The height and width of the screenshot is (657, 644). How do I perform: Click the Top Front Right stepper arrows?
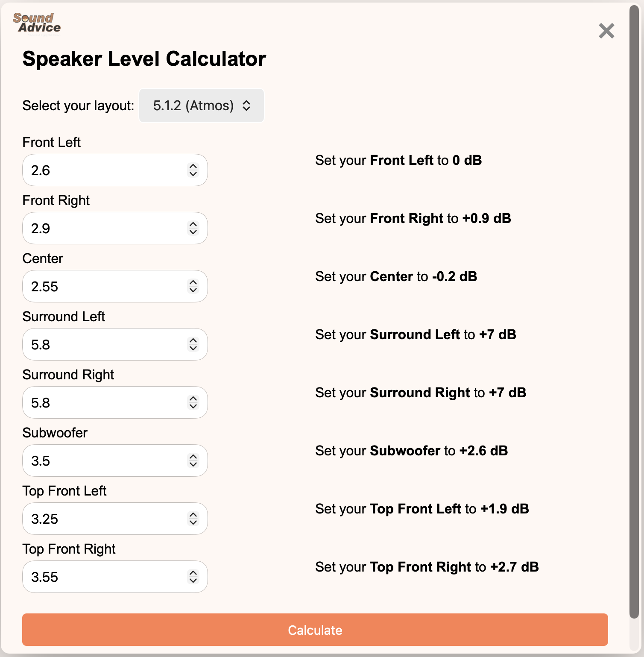pos(193,577)
